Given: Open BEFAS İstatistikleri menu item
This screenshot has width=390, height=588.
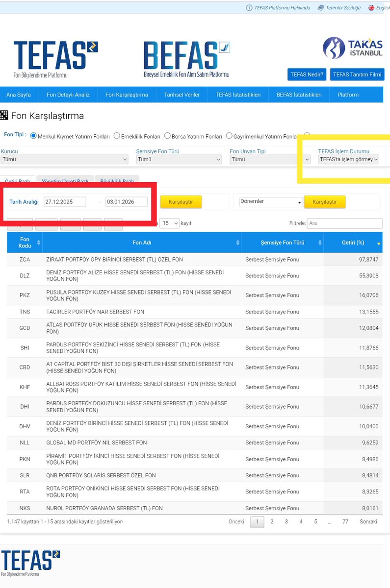Looking at the screenshot, I should click(299, 95).
